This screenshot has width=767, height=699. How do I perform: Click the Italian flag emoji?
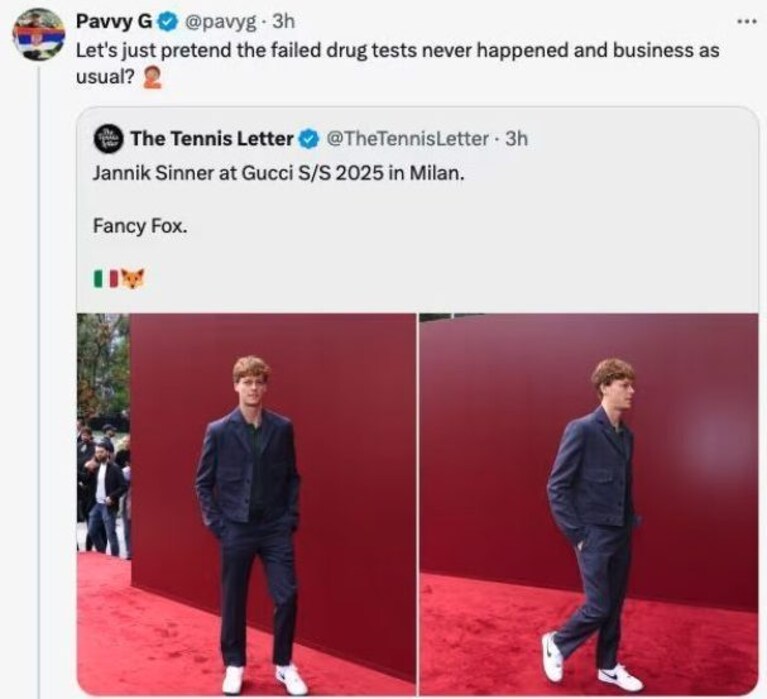point(106,279)
